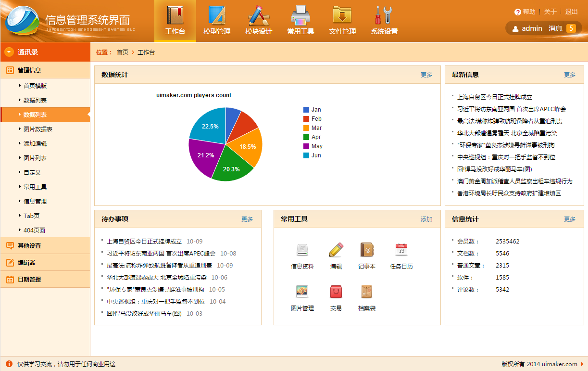Screen dimensions: 588x371
Task: Open 系统设置 wrench icon
Action: tap(384, 15)
